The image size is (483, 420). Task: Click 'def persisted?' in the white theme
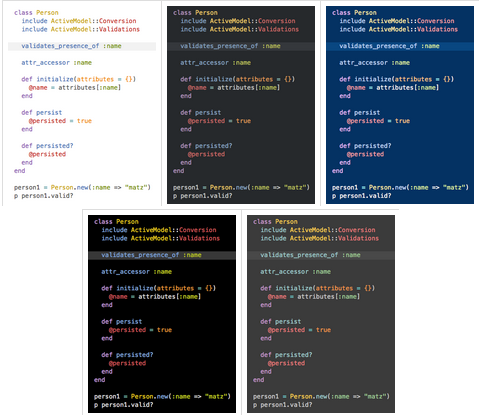coord(47,146)
